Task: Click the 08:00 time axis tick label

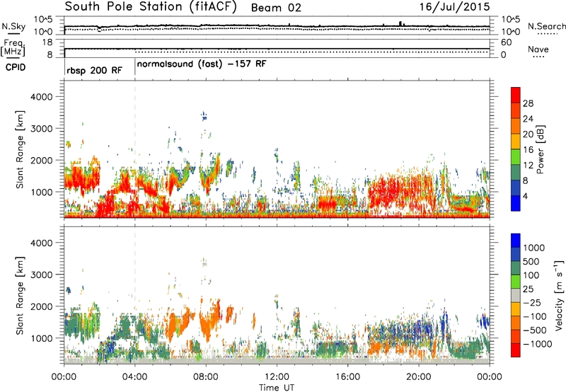Action: (206, 377)
